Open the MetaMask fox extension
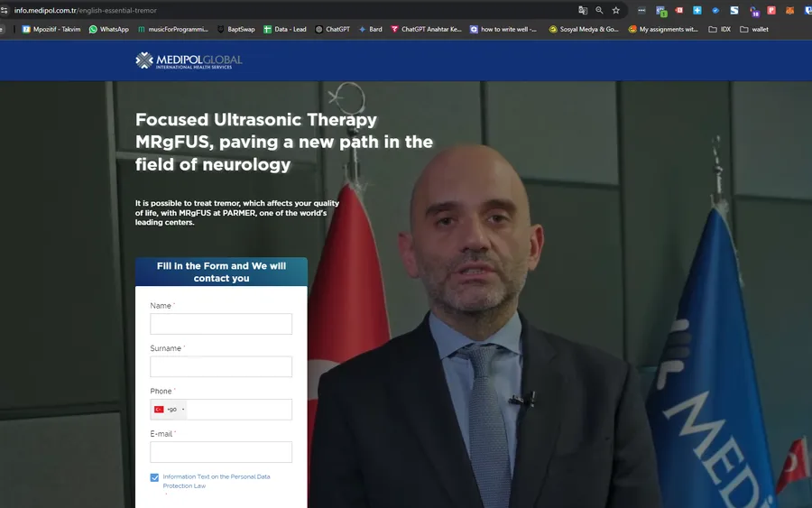 789,10
